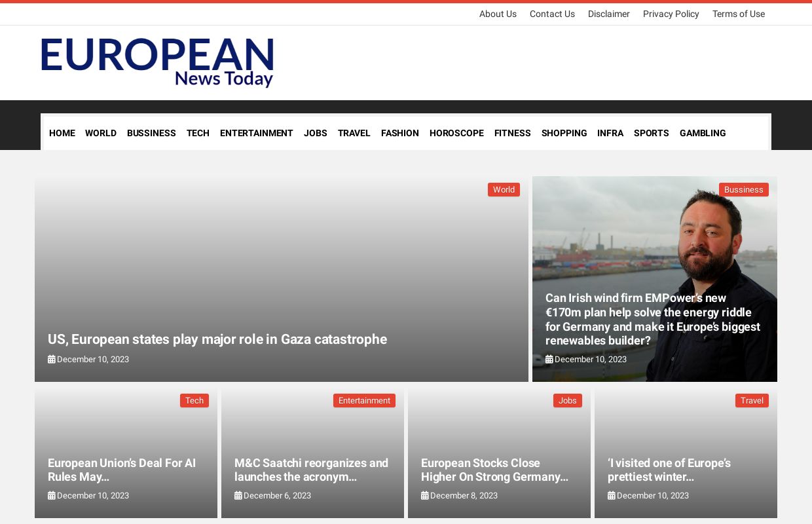Open the Privacy Policy page
The image size is (812, 524).
point(671,14)
